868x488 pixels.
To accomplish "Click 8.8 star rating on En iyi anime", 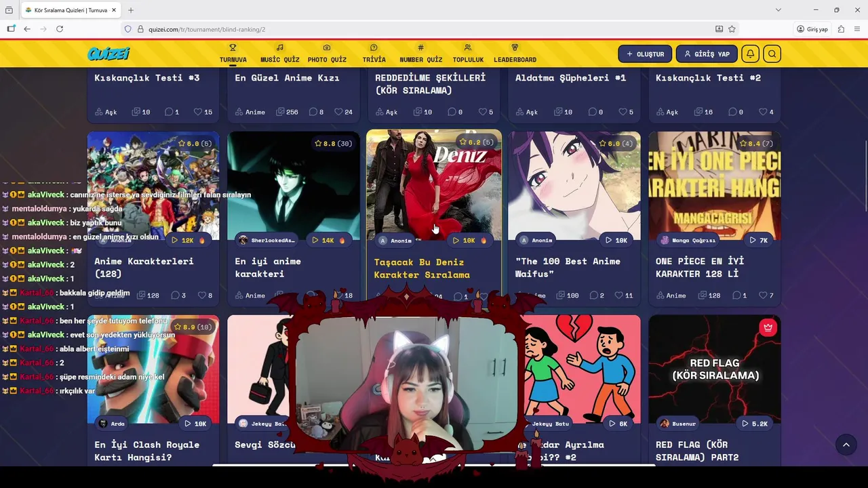I will tap(333, 144).
